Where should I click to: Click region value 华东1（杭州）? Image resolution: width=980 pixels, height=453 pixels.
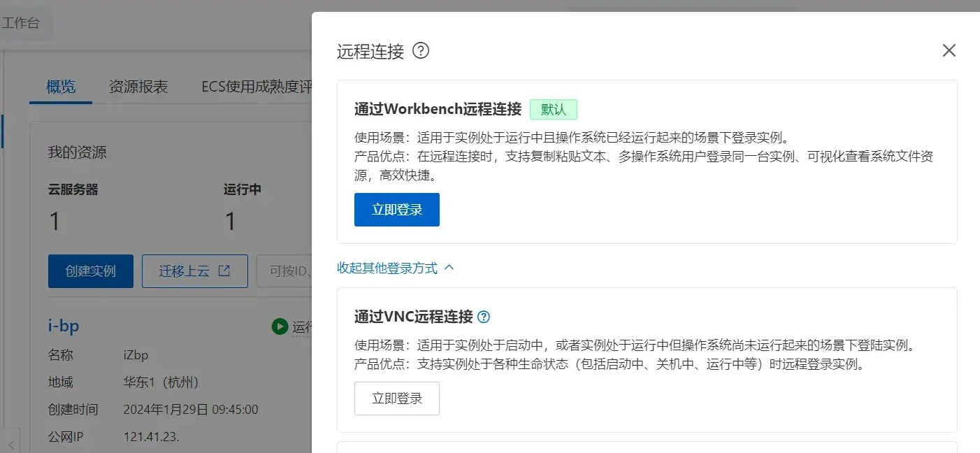point(161,382)
